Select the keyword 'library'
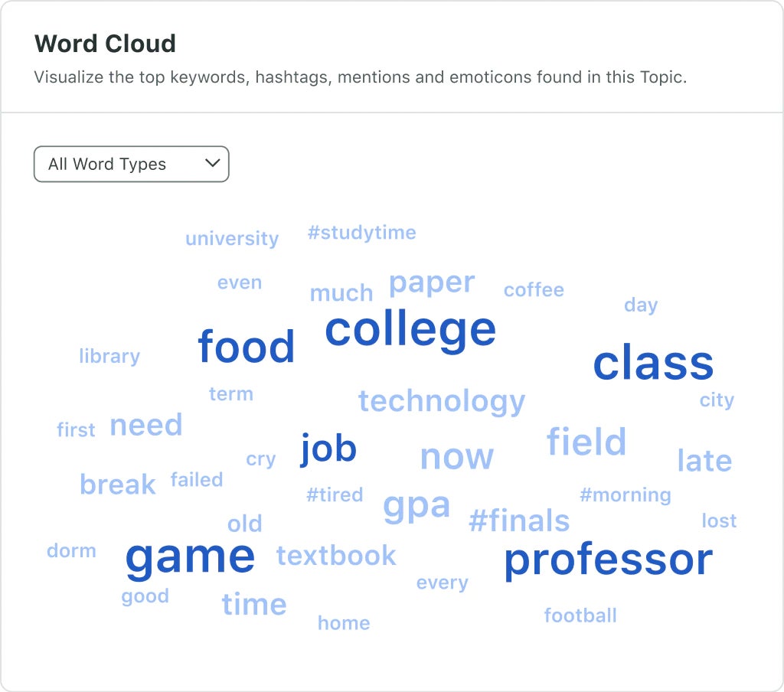Image resolution: width=784 pixels, height=692 pixels. [109, 356]
